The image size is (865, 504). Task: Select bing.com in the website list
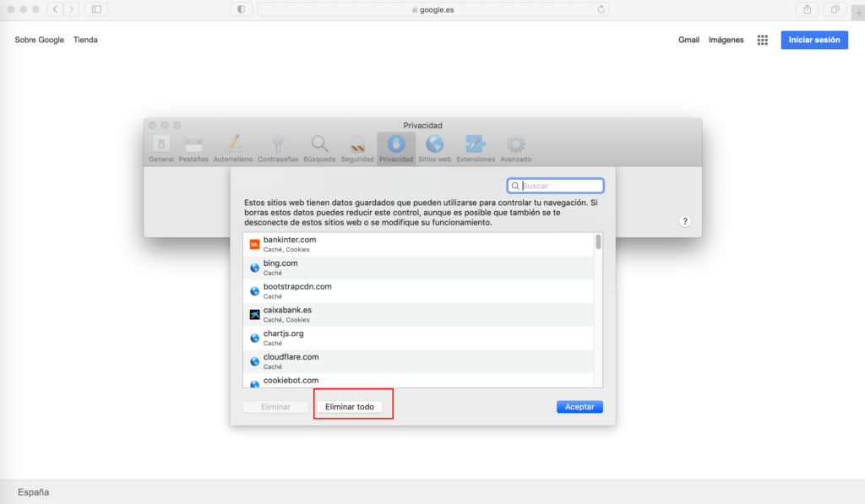click(419, 268)
